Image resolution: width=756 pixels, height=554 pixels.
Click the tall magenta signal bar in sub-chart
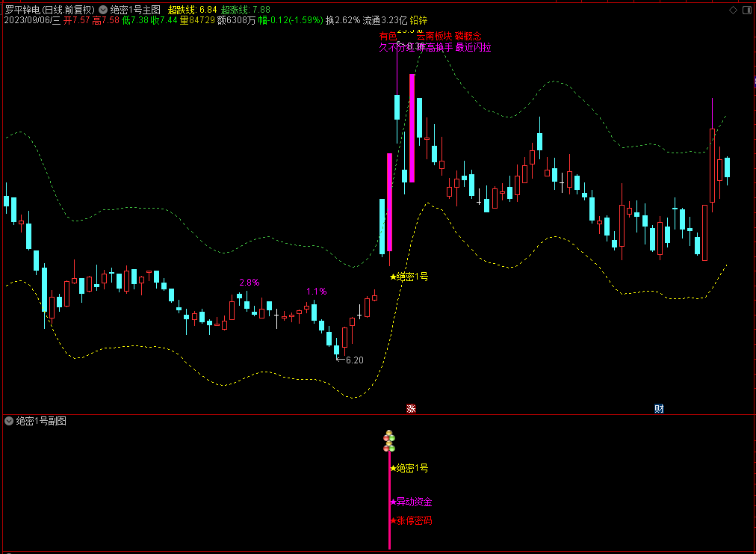click(x=389, y=500)
